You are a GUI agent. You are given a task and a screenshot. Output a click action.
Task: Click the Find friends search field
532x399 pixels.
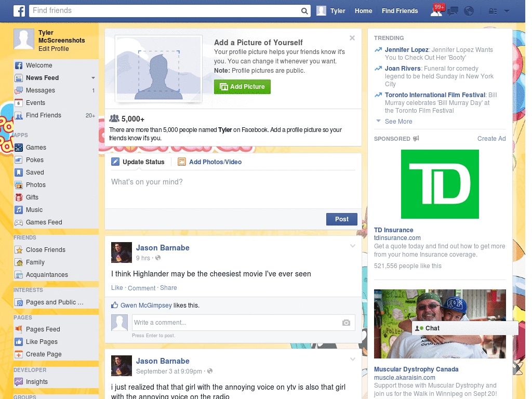(x=166, y=11)
